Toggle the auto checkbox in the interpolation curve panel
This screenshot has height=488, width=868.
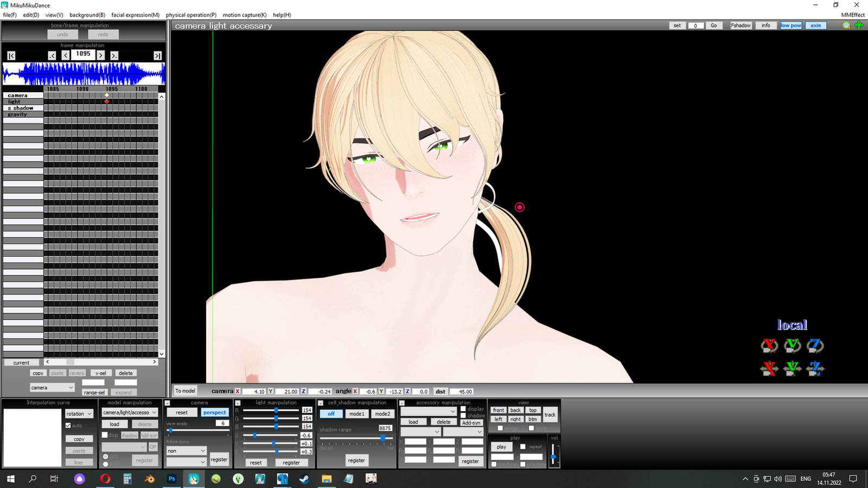point(68,426)
